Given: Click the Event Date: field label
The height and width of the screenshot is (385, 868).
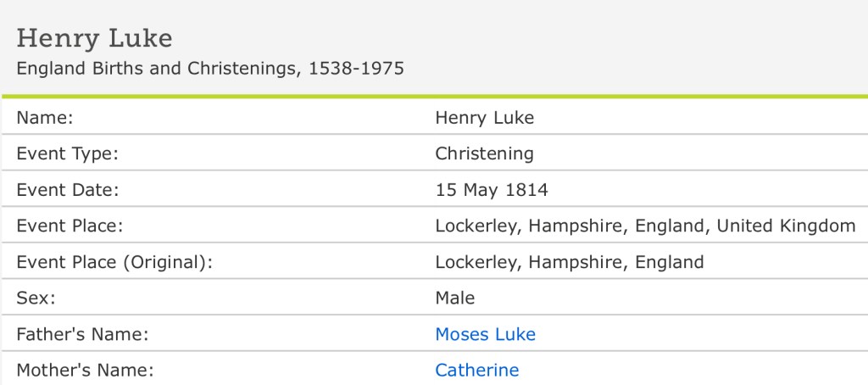Looking at the screenshot, I should click(x=67, y=190).
